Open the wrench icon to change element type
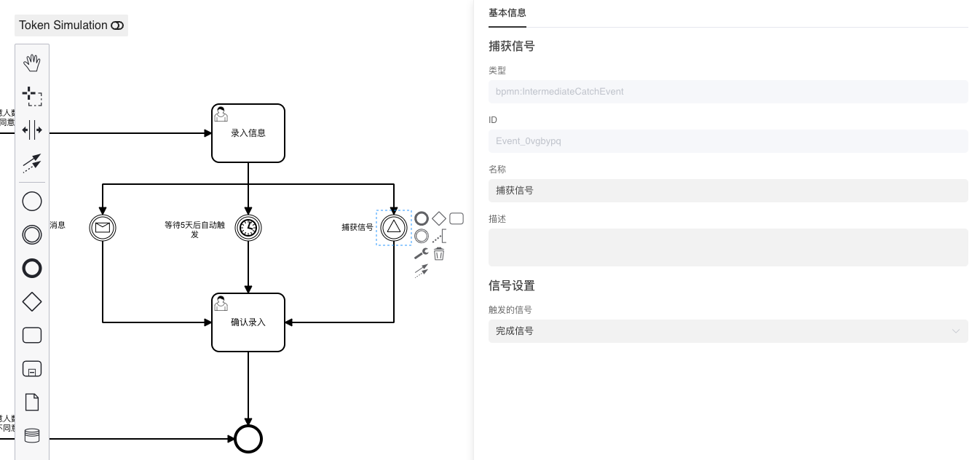This screenshot has height=460, width=980. coord(420,254)
